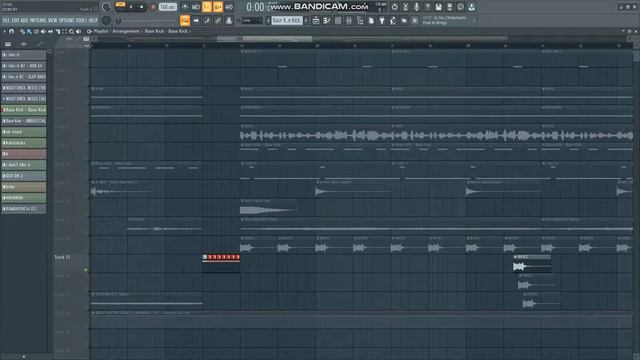Click the long audio waveform clip in playlist
The height and width of the screenshot is (360, 640).
click(436, 135)
